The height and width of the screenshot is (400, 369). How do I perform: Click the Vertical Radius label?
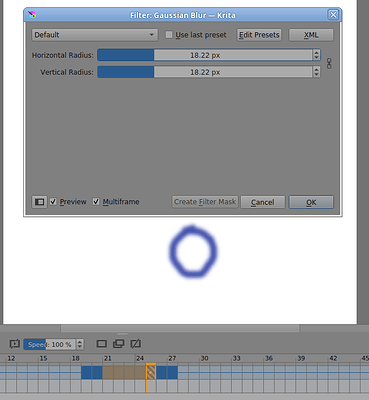(67, 72)
